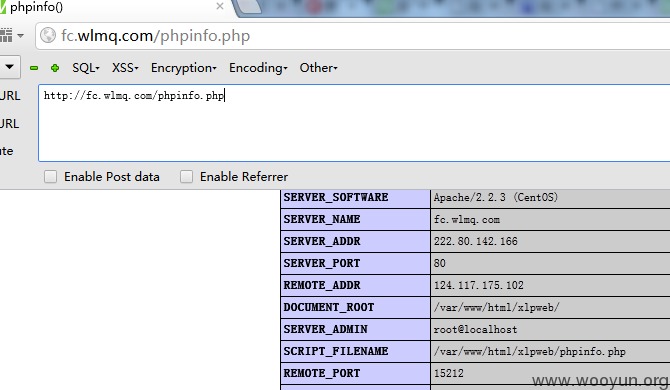This screenshot has height=390, width=670.
Task: Click the 124.117.175.102 value
Action: 479,285
